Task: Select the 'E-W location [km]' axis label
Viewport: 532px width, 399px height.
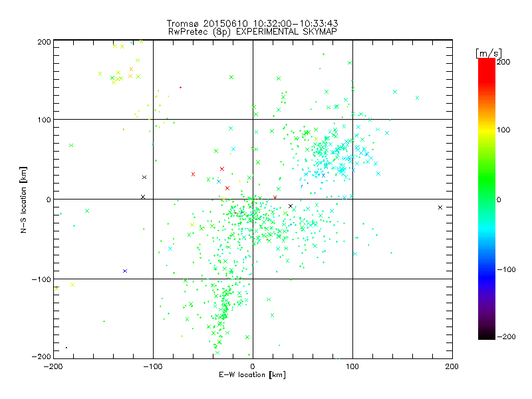Action: pos(252,375)
